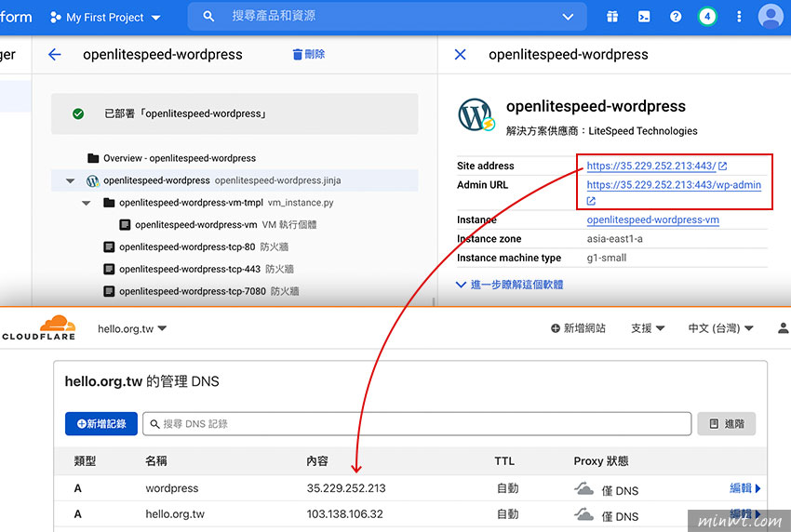Click 新增網站 in Cloudflare header
791x532 pixels.
(x=578, y=328)
